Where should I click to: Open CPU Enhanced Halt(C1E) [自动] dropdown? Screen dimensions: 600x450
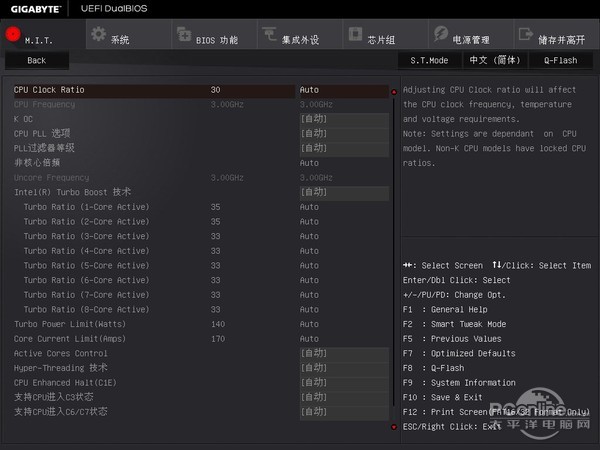tap(344, 383)
